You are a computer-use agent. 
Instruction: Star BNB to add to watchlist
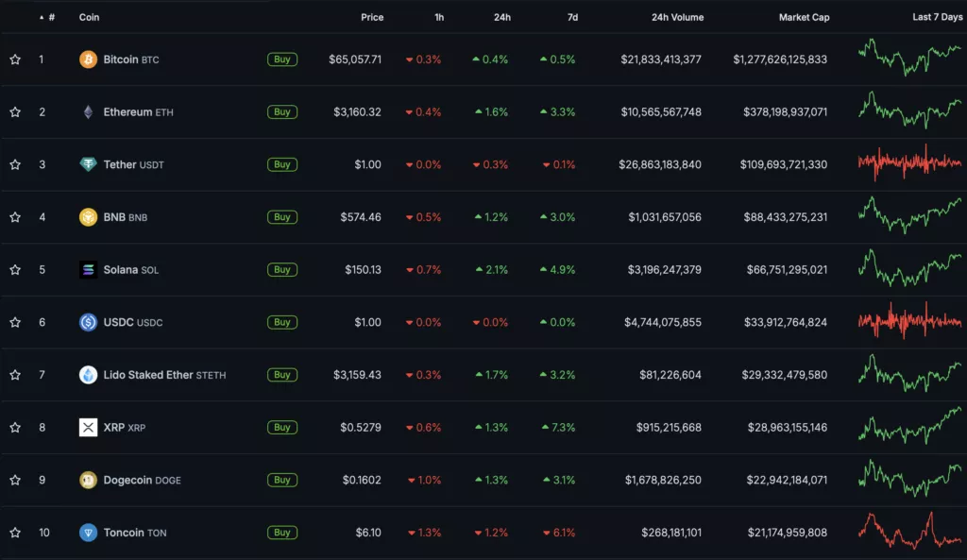click(15, 217)
